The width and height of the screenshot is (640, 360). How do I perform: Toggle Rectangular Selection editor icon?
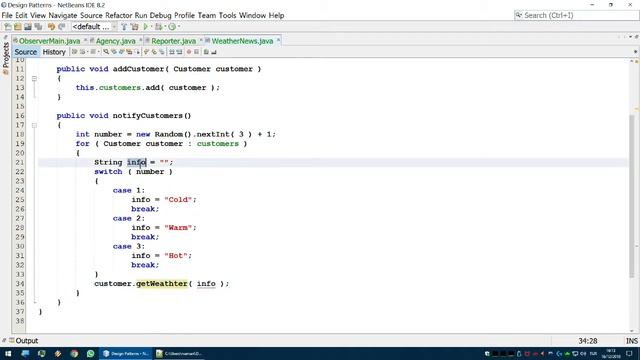(137, 52)
